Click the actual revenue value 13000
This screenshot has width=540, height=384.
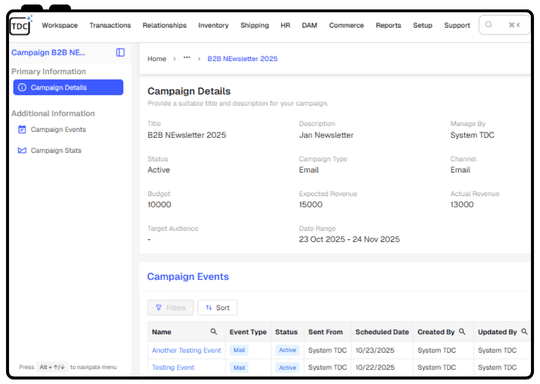click(462, 205)
